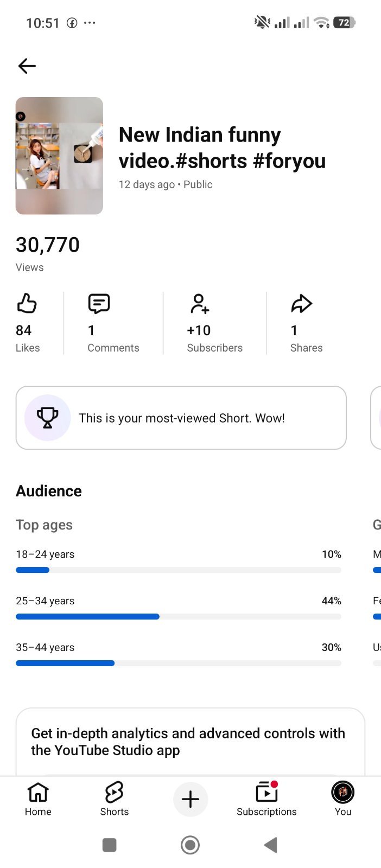Tap the Subscribers person-plus icon
Image resolution: width=381 pixels, height=868 pixels.
point(199,304)
